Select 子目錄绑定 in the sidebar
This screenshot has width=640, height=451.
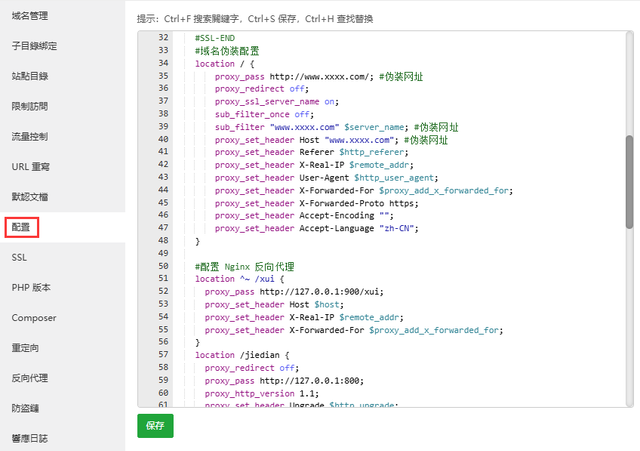coord(35,46)
